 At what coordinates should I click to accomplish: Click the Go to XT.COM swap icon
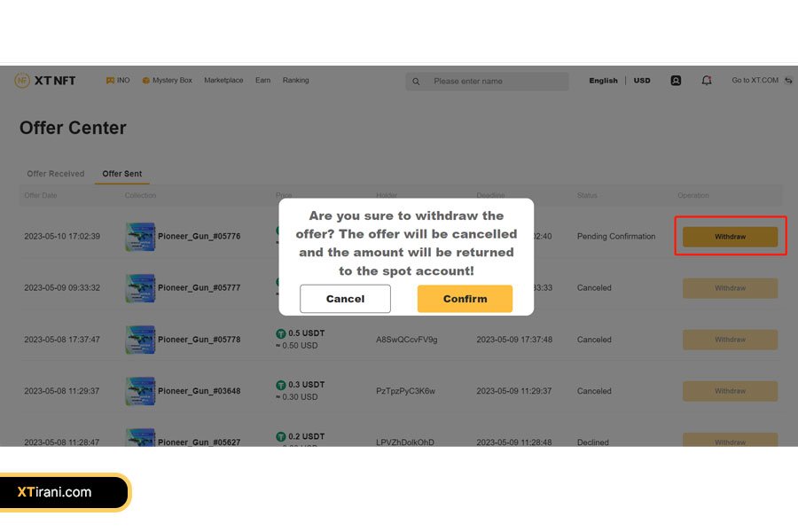[788, 81]
